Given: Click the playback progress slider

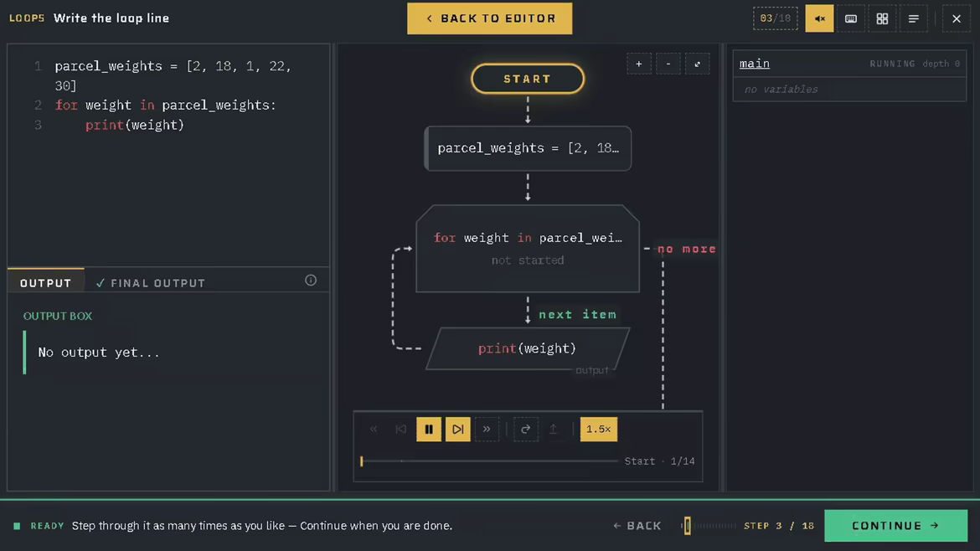Looking at the screenshot, I should point(489,461).
